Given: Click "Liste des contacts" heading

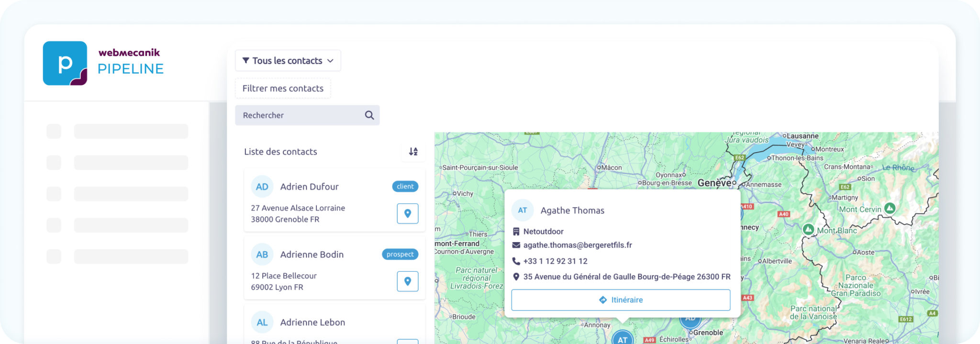Looking at the screenshot, I should pyautogui.click(x=281, y=152).
